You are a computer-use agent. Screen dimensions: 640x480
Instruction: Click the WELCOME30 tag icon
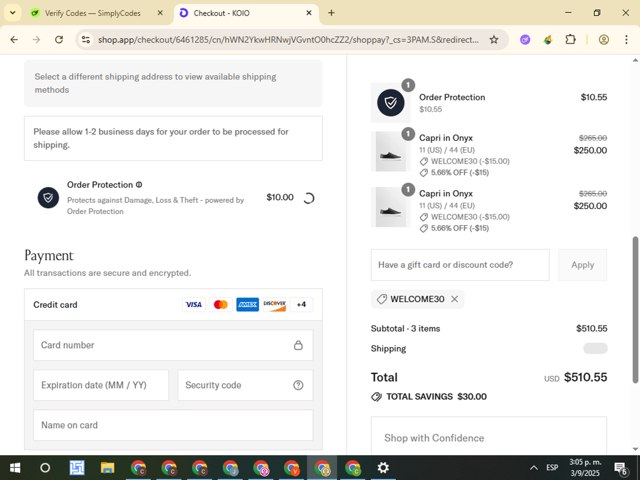pos(382,299)
